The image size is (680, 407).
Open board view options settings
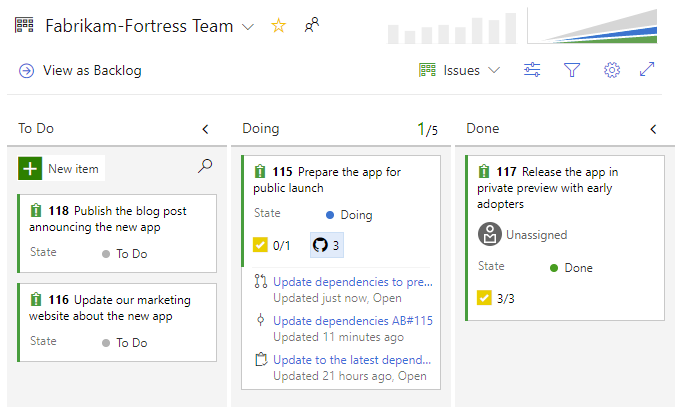[532, 70]
